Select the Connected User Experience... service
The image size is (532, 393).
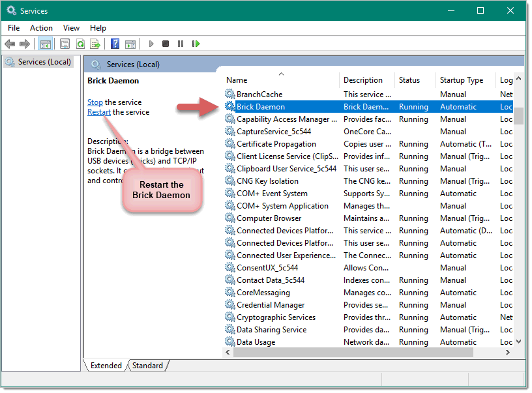point(286,255)
